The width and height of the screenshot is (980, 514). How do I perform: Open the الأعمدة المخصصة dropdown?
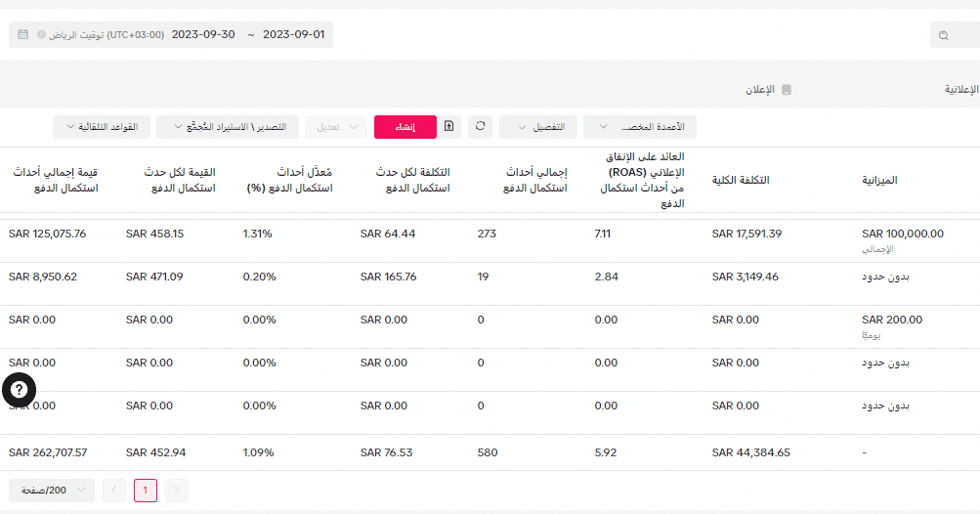[x=640, y=127]
